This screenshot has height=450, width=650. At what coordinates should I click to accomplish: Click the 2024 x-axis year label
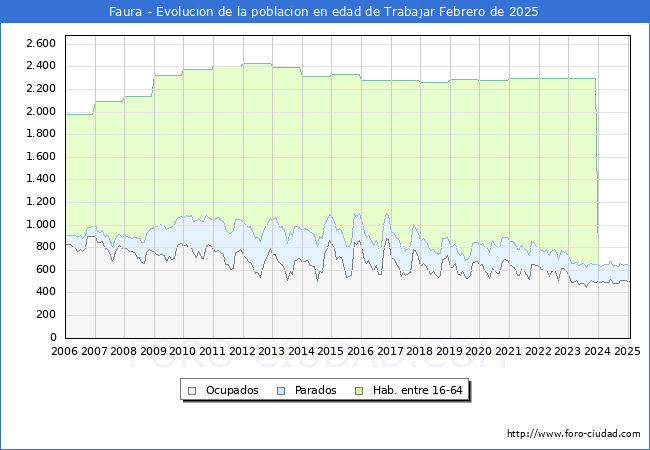(597, 351)
